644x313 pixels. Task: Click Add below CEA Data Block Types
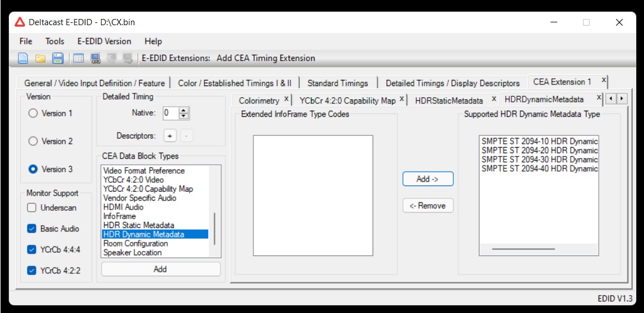[161, 269]
